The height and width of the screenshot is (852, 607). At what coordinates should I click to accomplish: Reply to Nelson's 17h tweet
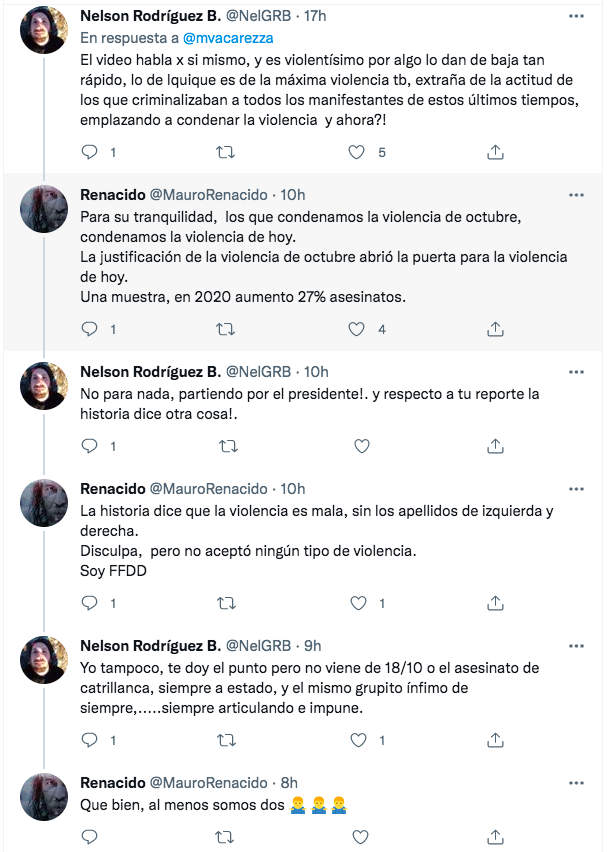click(x=89, y=152)
